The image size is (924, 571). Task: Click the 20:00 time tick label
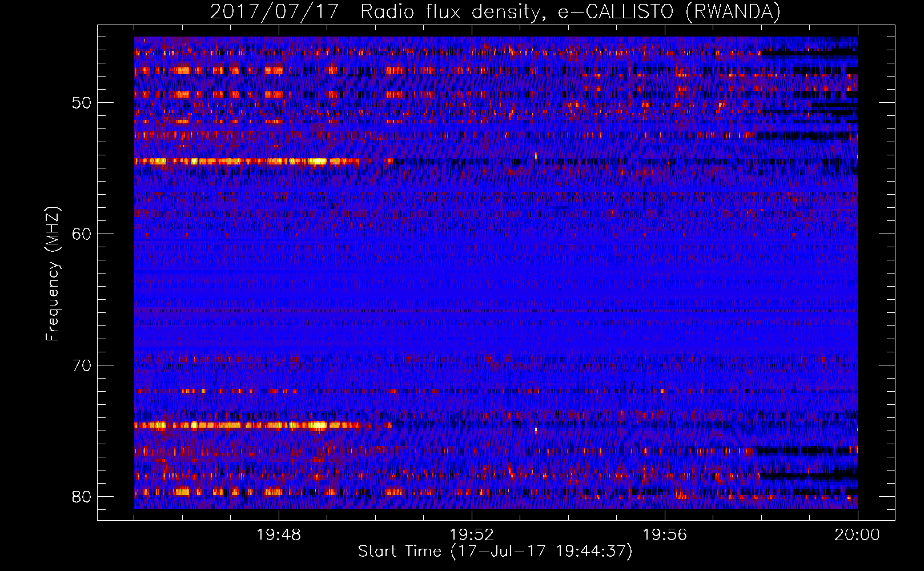point(857,535)
